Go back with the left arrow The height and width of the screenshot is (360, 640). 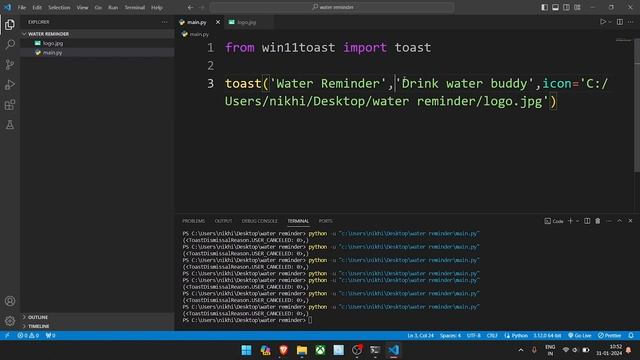pyautogui.click(x=191, y=7)
